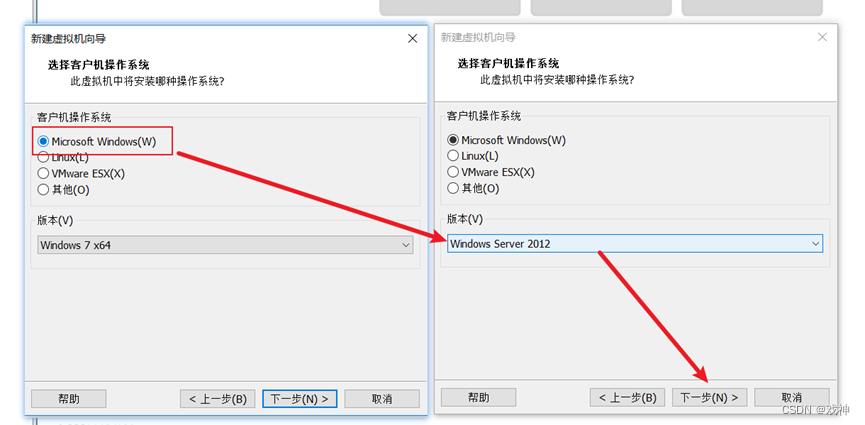865x425 pixels.
Task: Select Microsoft Windows(W) in right wizard
Action: pyautogui.click(x=506, y=140)
